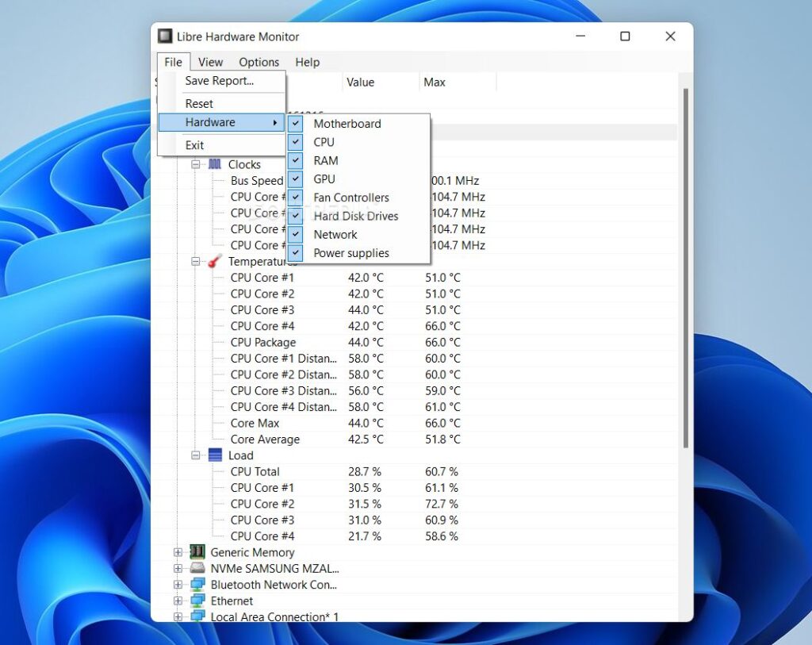The height and width of the screenshot is (645, 812).
Task: Click the Clocks waveform icon
Action: tap(214, 164)
